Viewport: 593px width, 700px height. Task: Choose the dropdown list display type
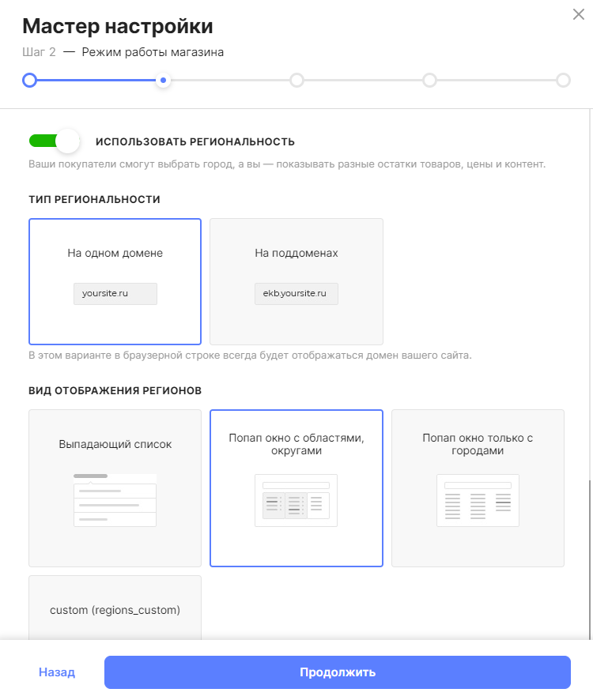(115, 488)
